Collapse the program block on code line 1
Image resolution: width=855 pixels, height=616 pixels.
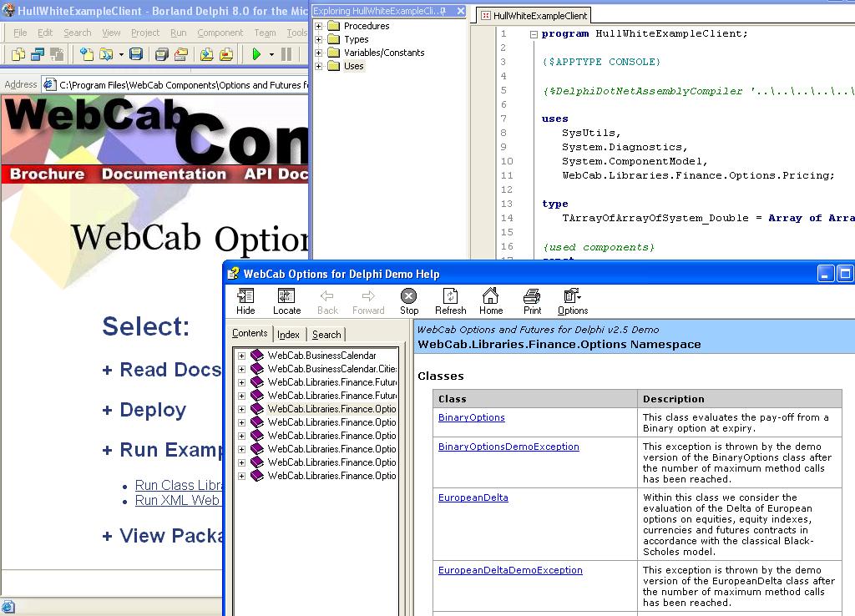coord(534,34)
